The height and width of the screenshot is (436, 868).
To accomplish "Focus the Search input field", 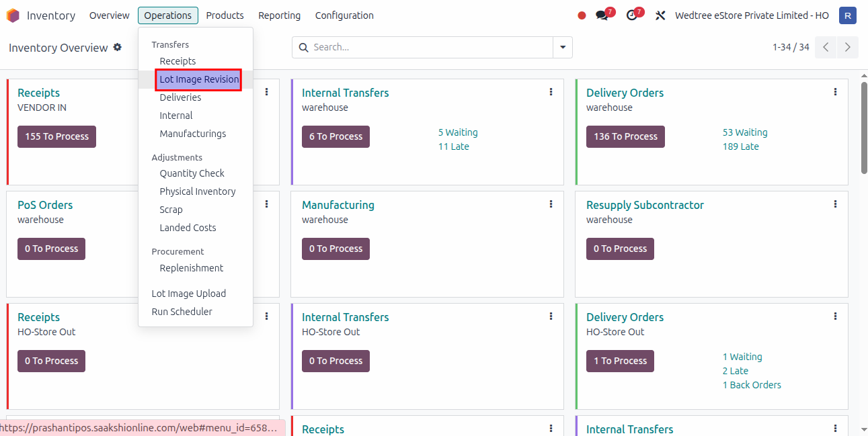I will 430,48.
